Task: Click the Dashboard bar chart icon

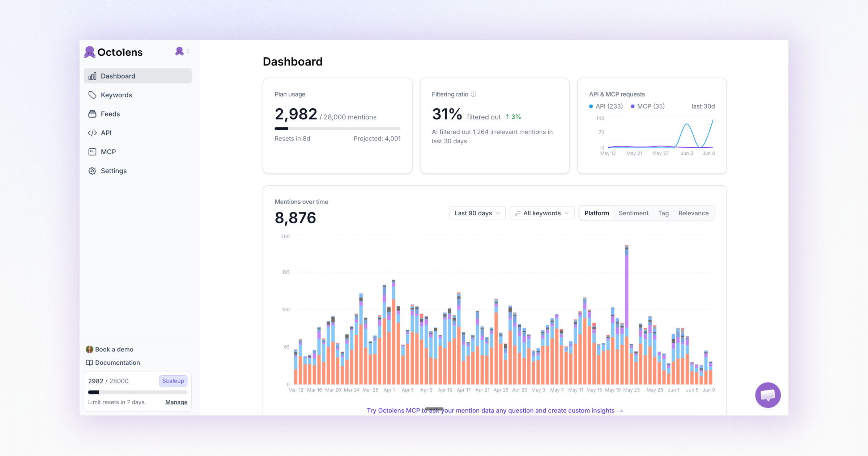Action: click(92, 76)
